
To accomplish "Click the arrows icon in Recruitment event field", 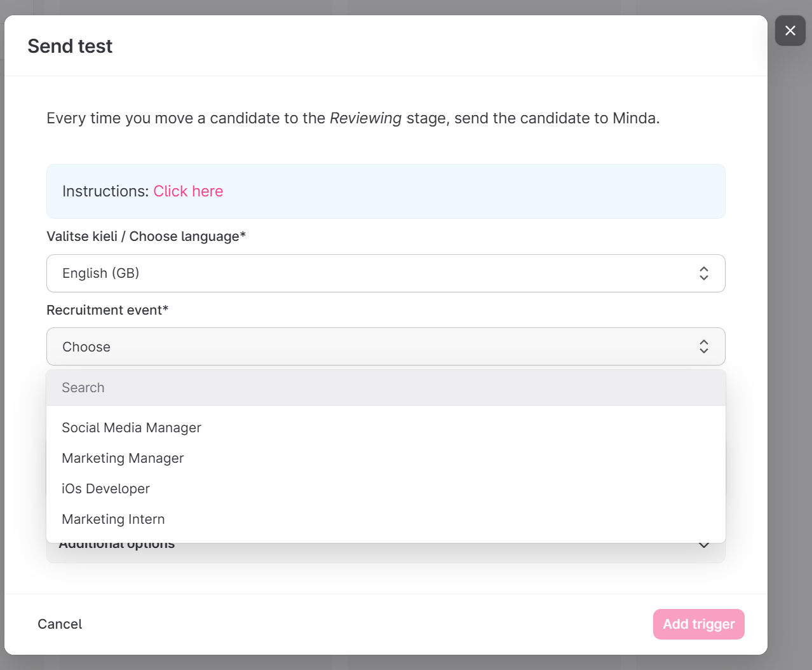I will tap(703, 346).
